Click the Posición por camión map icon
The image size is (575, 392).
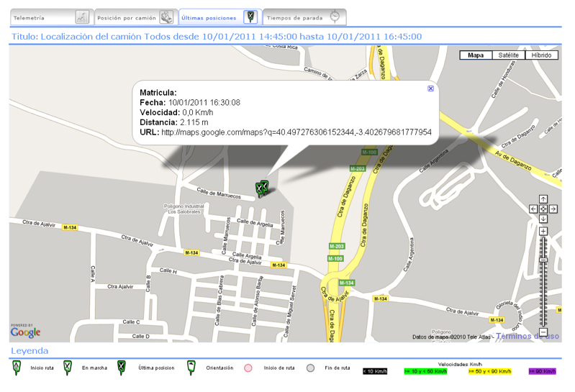[166, 17]
